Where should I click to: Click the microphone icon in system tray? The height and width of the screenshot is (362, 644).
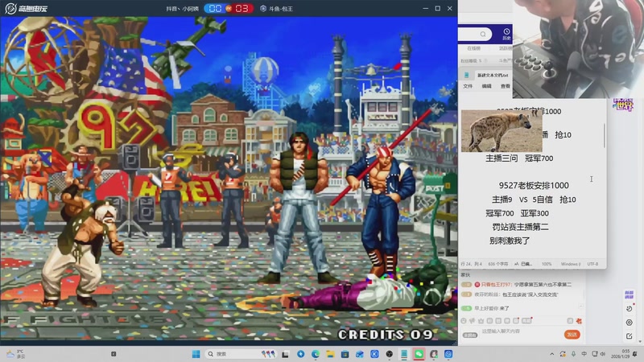click(573, 354)
